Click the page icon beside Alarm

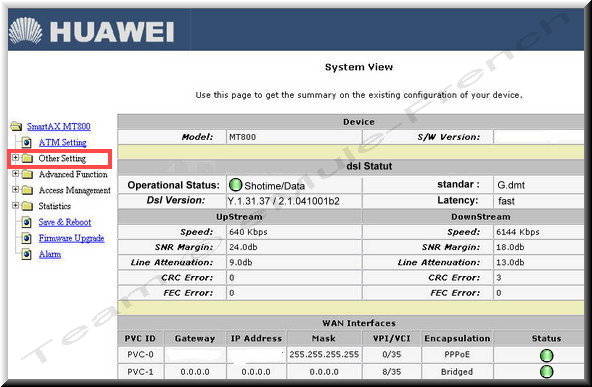[26, 254]
